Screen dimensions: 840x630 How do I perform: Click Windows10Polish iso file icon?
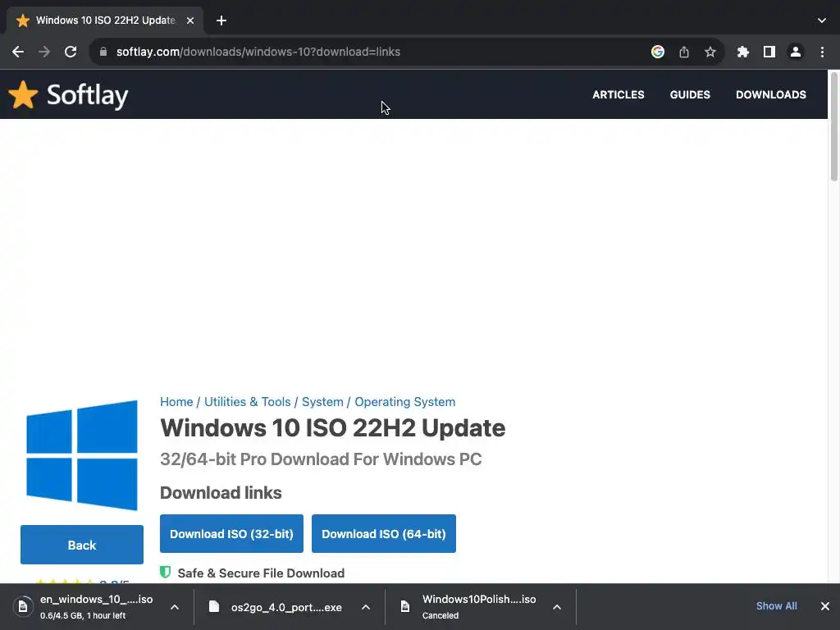[405, 607]
